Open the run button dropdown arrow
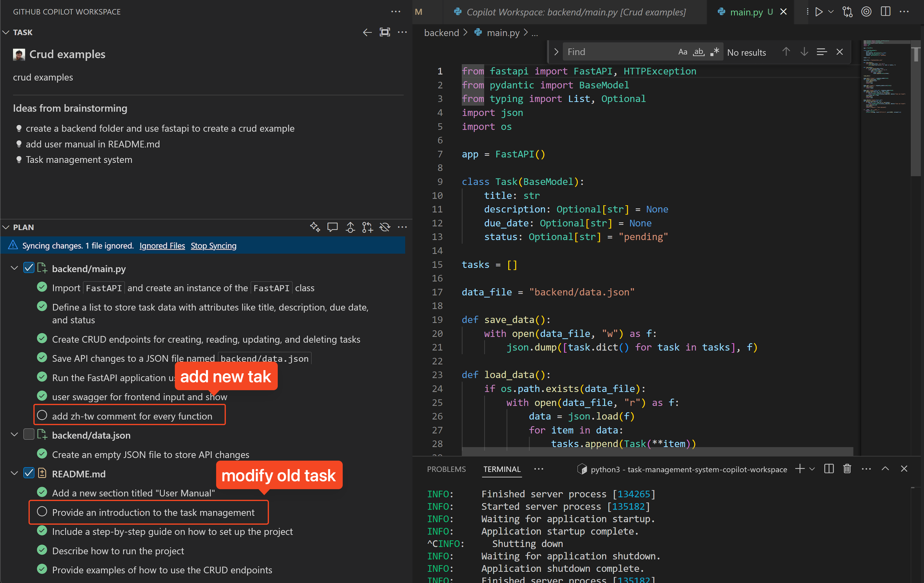The image size is (924, 583). tap(831, 12)
